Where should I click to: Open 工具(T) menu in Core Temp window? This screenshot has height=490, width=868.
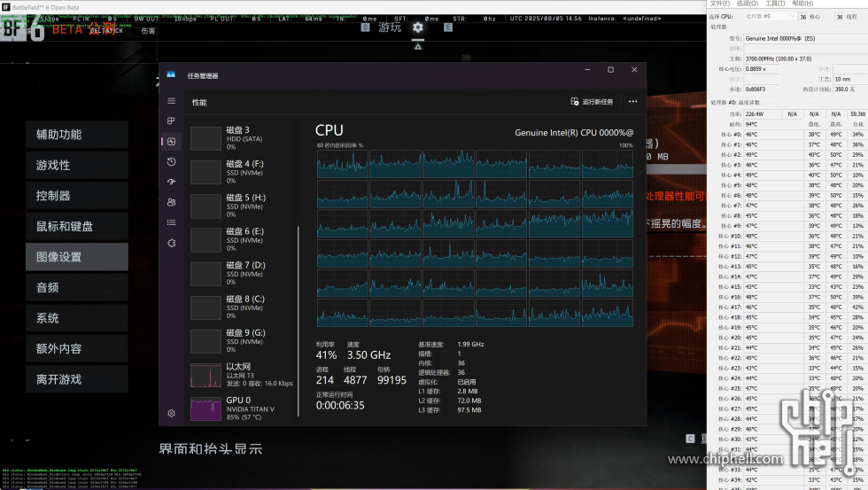[775, 4]
